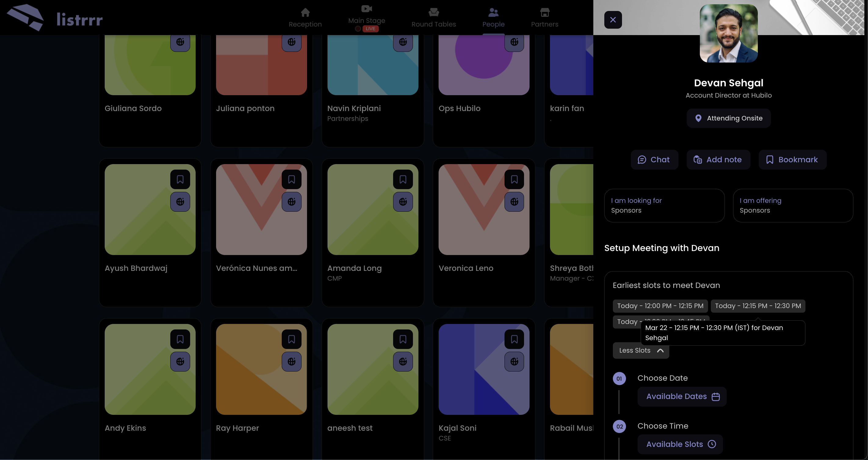Open the Partners tab
868x460 pixels.
(x=544, y=18)
